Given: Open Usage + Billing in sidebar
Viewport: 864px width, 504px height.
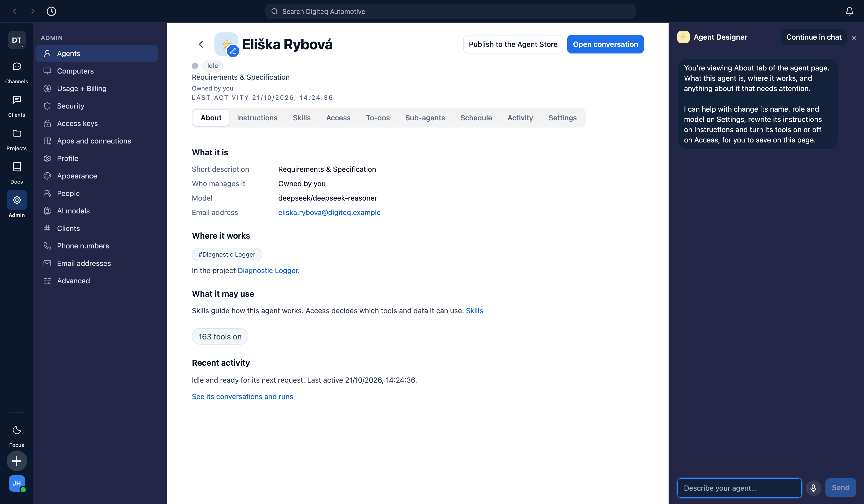Looking at the screenshot, I should [97, 88].
